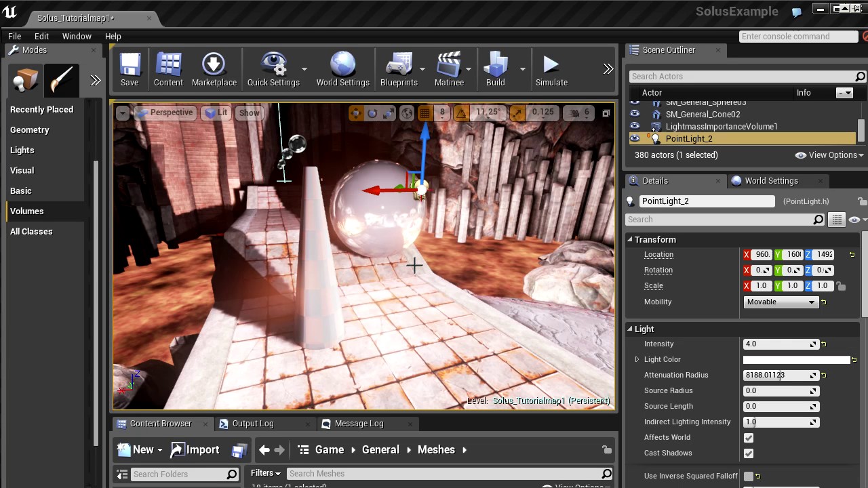The width and height of the screenshot is (868, 488).
Task: Toggle visibility of LightmassImportanceVolume1
Action: pos(635,126)
